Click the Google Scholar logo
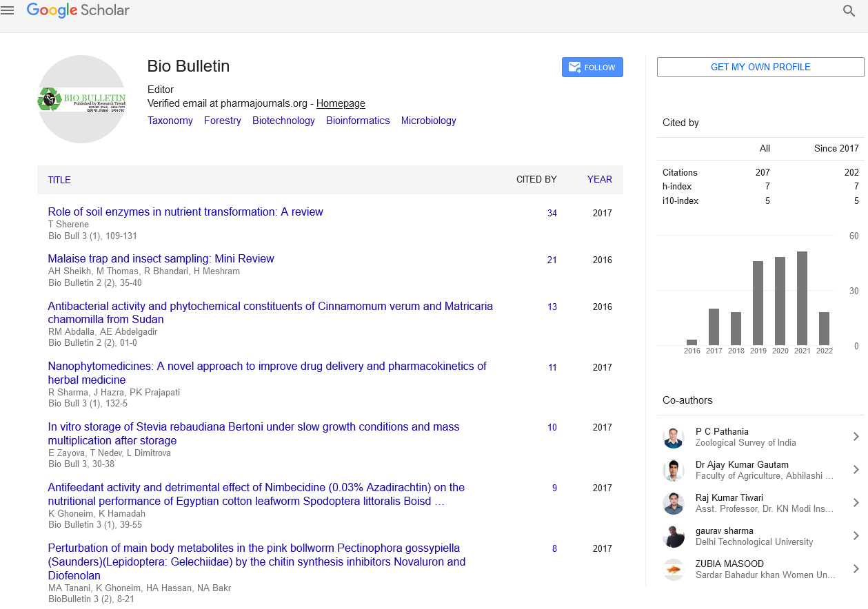868x609 pixels. point(78,10)
